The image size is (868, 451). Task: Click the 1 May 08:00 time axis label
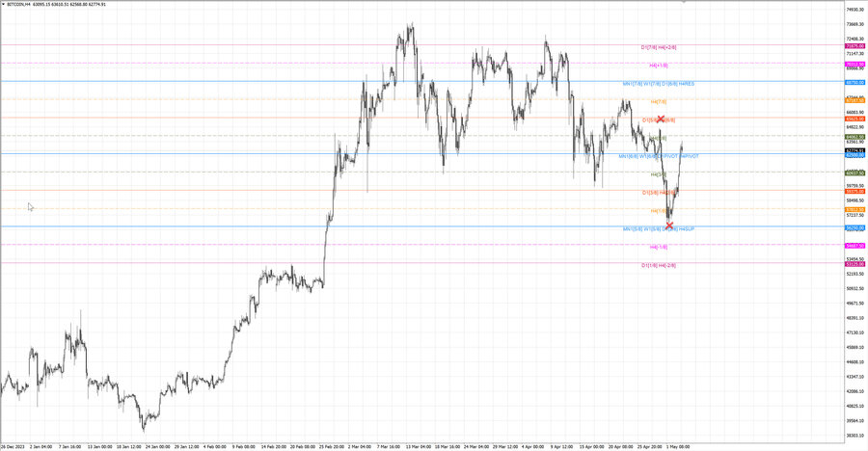pyautogui.click(x=678, y=446)
